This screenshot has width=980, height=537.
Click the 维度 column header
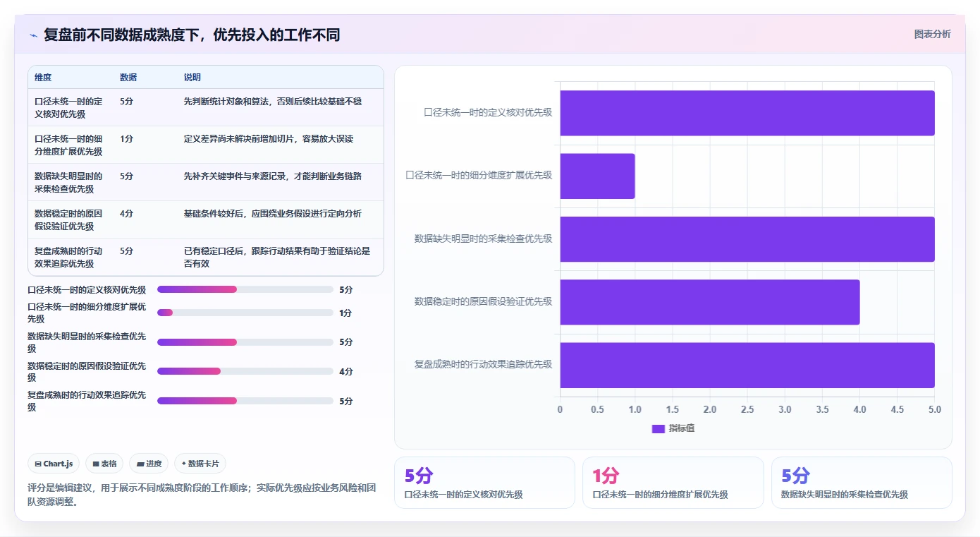click(x=43, y=78)
